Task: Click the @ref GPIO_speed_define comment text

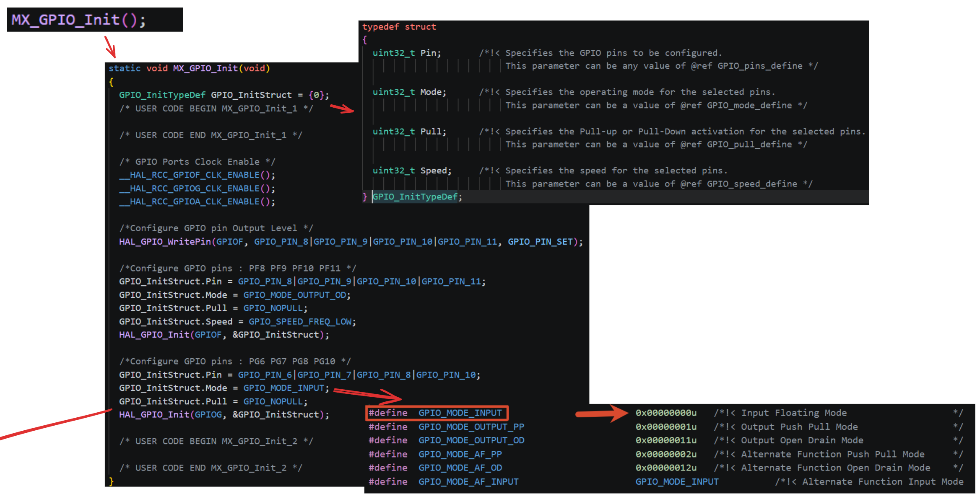Action: (x=738, y=184)
